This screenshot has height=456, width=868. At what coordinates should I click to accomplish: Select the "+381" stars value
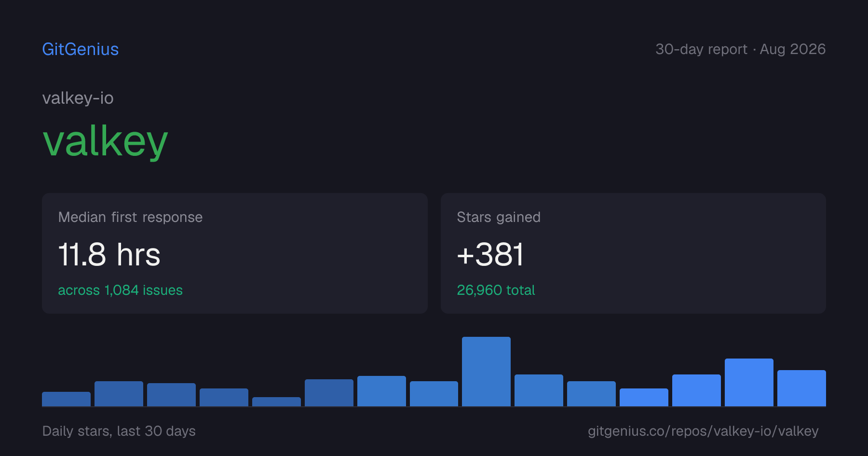pos(490,254)
